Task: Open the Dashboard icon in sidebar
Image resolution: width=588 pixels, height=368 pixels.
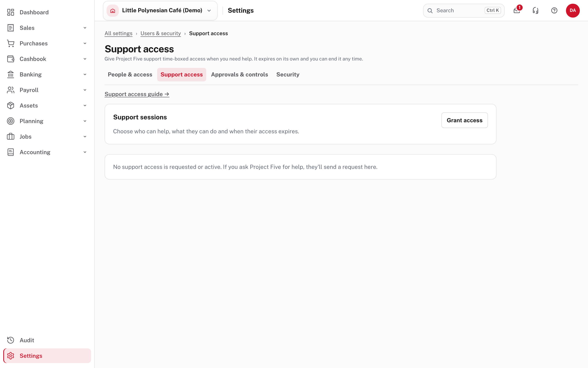Action: tap(10, 12)
